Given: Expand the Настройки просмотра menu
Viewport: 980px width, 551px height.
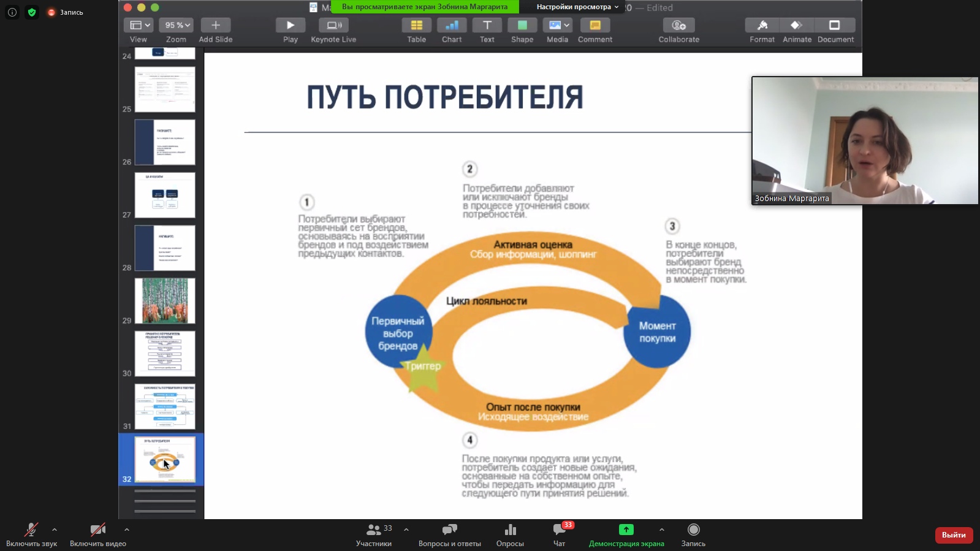Looking at the screenshot, I should pos(577,7).
